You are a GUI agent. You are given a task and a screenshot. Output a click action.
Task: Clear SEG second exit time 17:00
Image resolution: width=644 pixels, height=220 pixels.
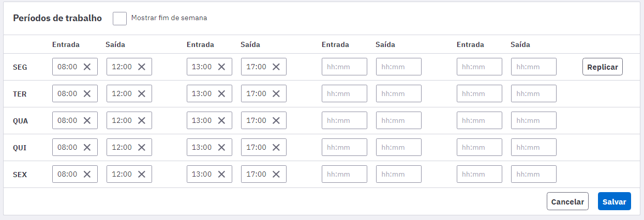click(x=276, y=67)
